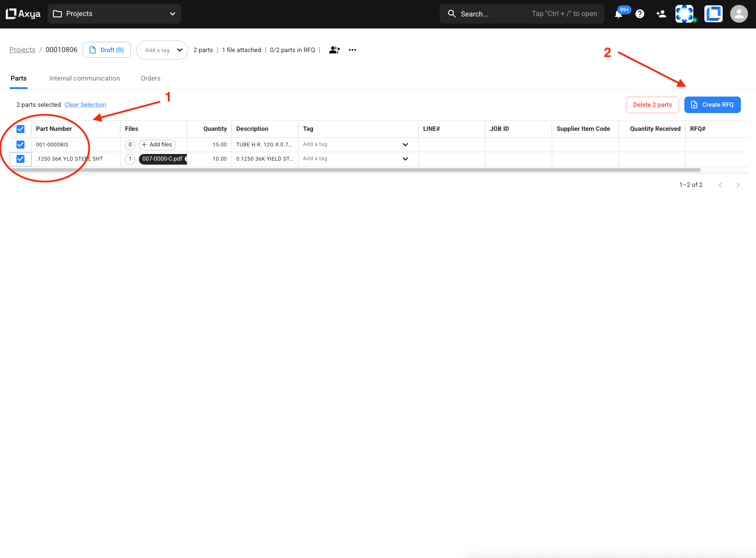Click the Clear Selection link

[85, 105]
